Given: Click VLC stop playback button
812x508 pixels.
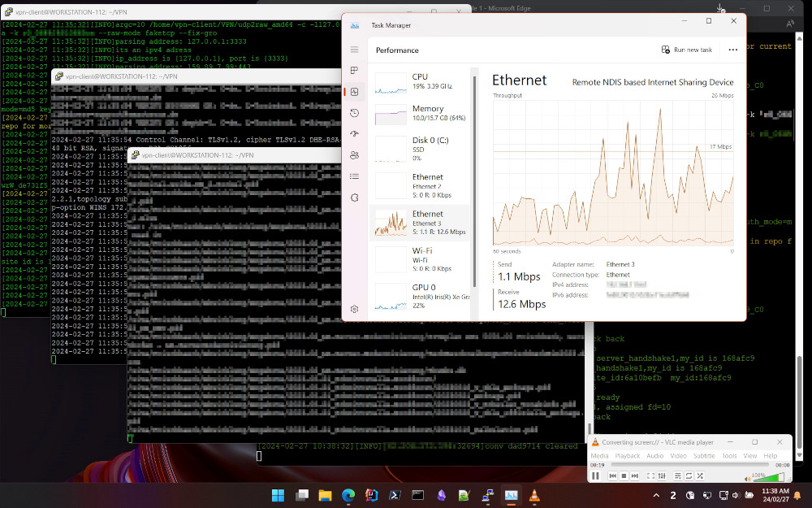Looking at the screenshot, I should pos(625,475).
